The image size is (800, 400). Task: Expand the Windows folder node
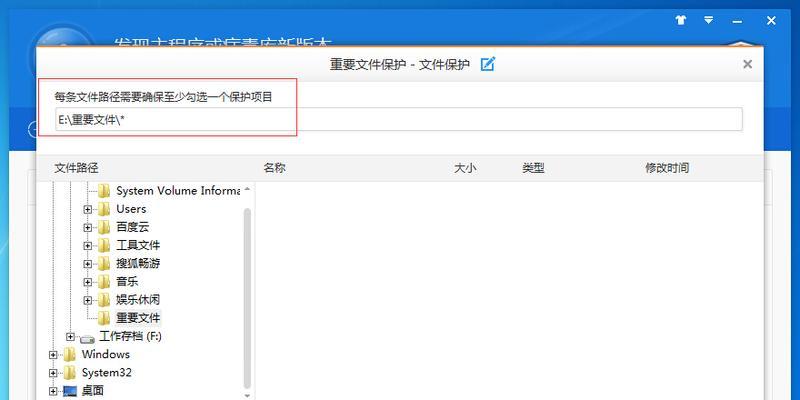pyautogui.click(x=53, y=355)
